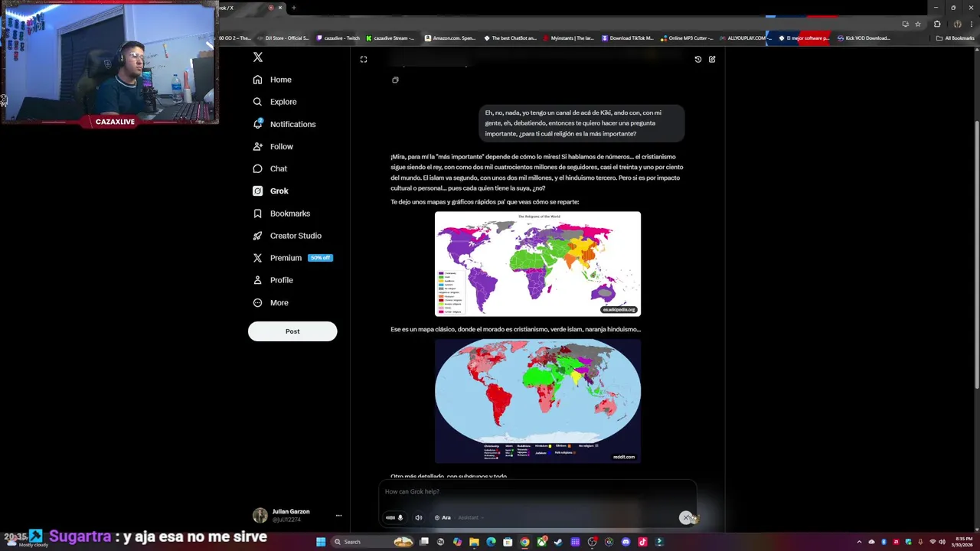Open Notifications in the sidebar
Screen dimensions: 980x551
(284, 124)
